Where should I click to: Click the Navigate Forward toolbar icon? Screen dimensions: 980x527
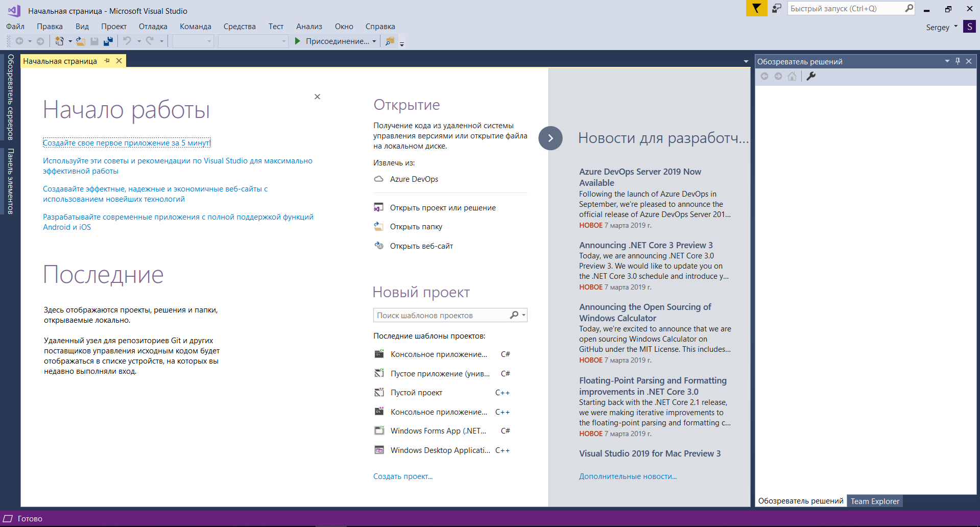[40, 41]
